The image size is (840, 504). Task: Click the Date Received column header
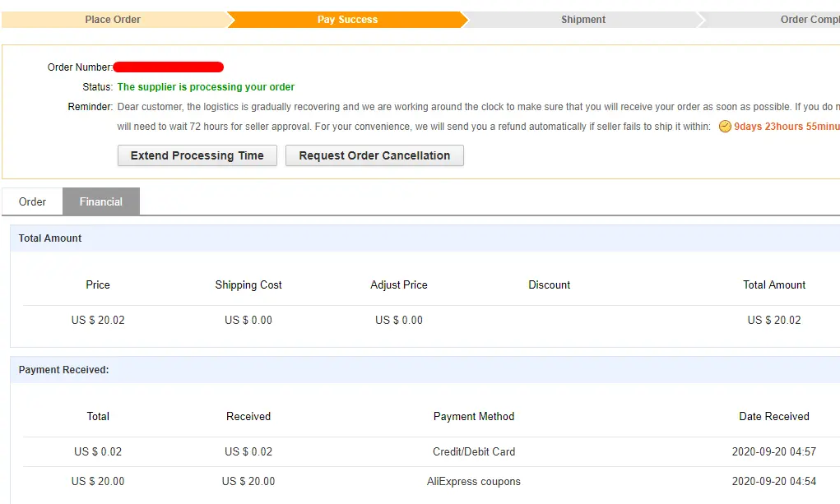[774, 417]
